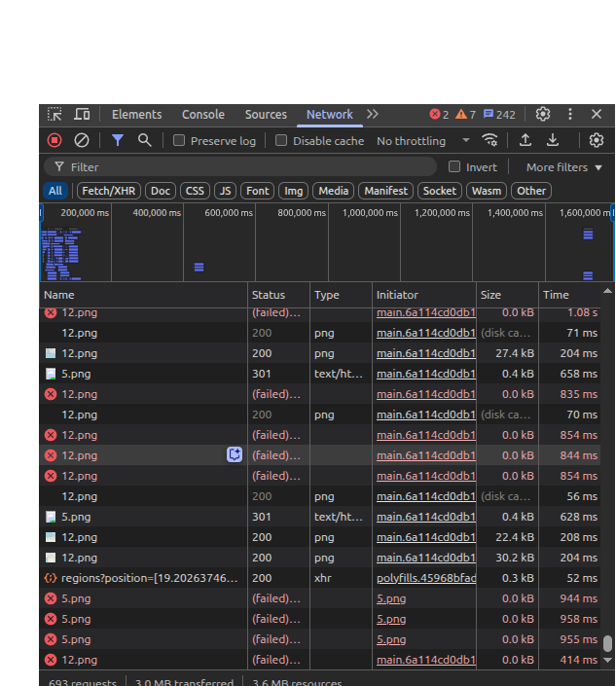616x686 pixels.
Task: Clear the network log
Action: [82, 140]
